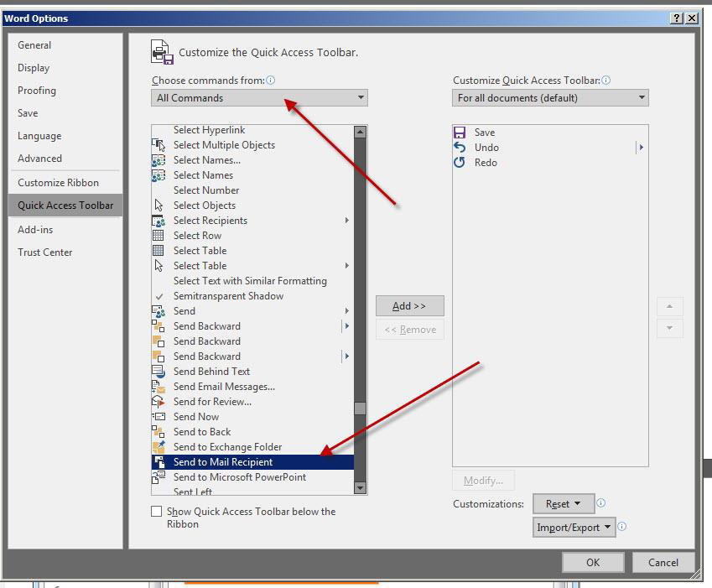
Task: Click the Save floppy disk icon
Action: tap(460, 133)
